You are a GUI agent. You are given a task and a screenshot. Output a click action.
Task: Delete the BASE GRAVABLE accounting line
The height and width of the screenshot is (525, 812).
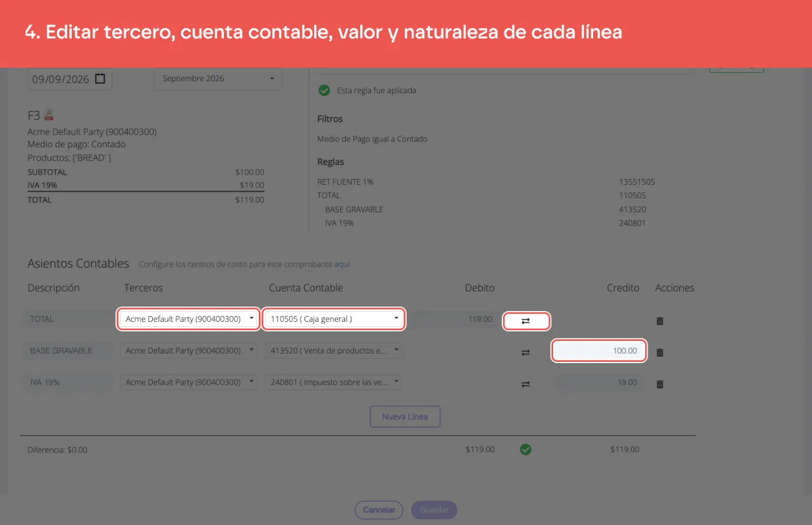660,352
